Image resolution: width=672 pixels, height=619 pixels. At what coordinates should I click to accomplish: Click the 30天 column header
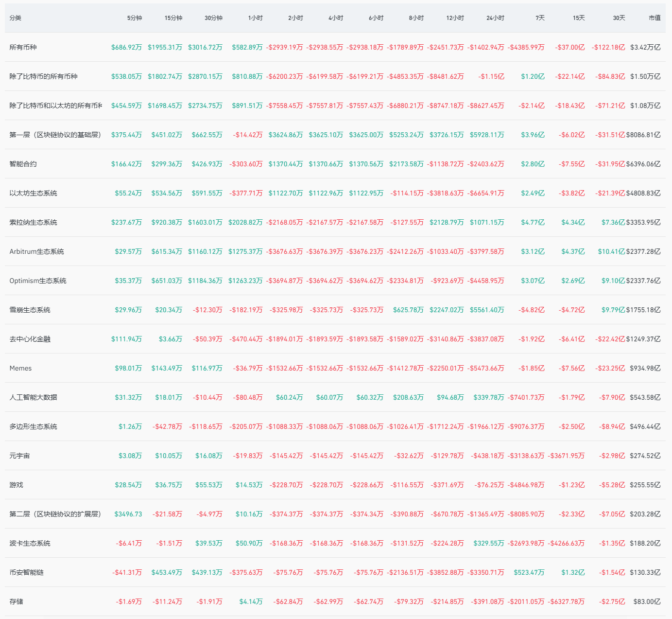(619, 18)
